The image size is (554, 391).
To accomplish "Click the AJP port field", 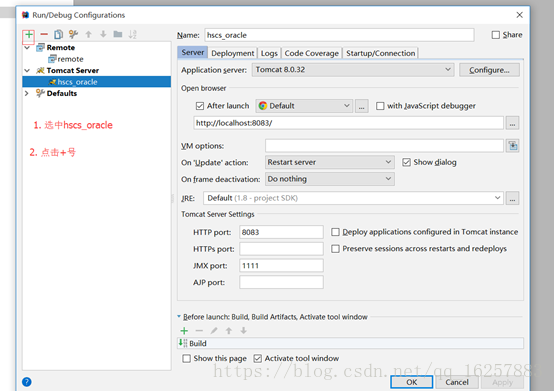I will (281, 282).
